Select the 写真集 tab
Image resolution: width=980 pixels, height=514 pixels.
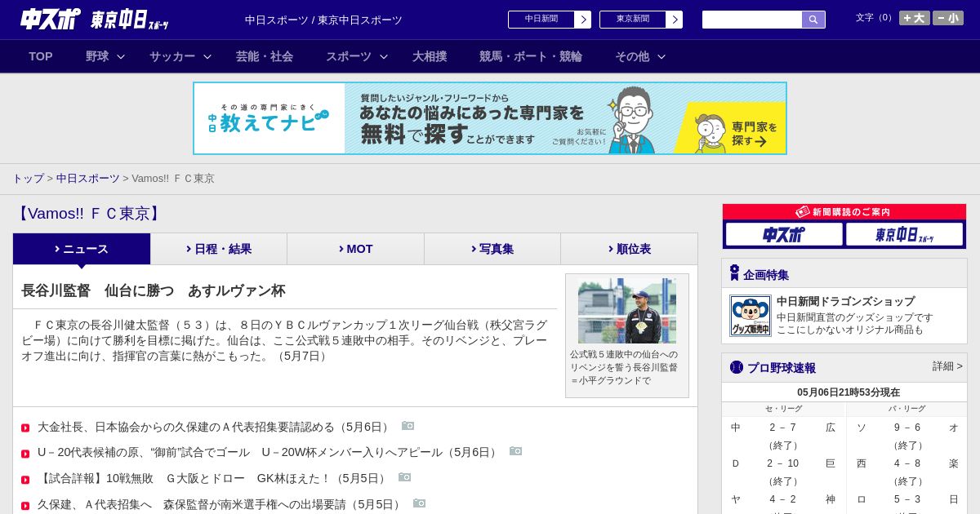pos(492,249)
